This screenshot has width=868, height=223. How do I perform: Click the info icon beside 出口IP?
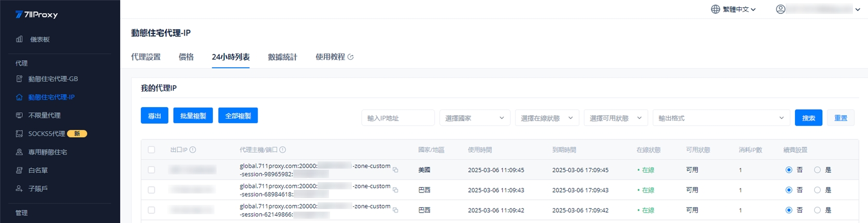[x=193, y=150]
